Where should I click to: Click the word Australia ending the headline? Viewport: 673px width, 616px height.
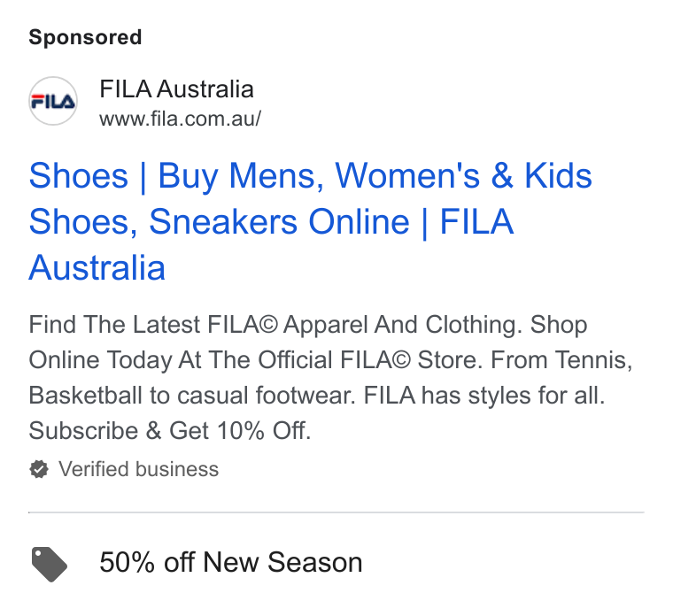(x=97, y=267)
